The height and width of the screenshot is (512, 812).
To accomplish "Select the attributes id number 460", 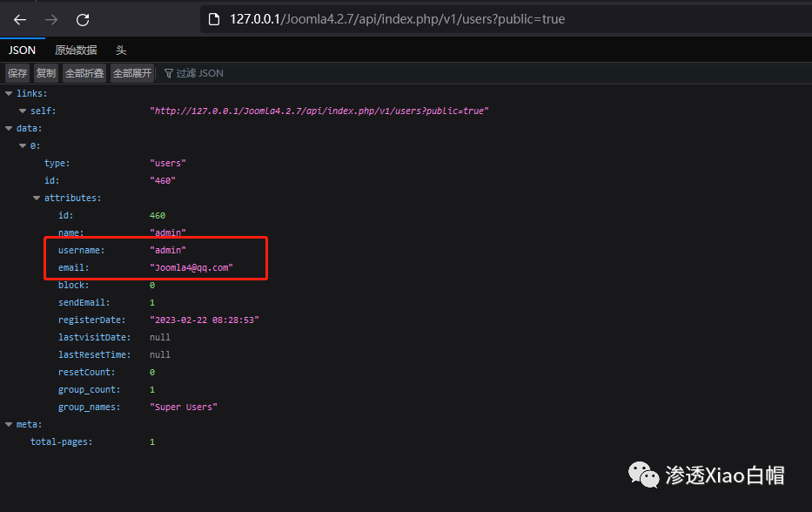I will click(x=158, y=216).
